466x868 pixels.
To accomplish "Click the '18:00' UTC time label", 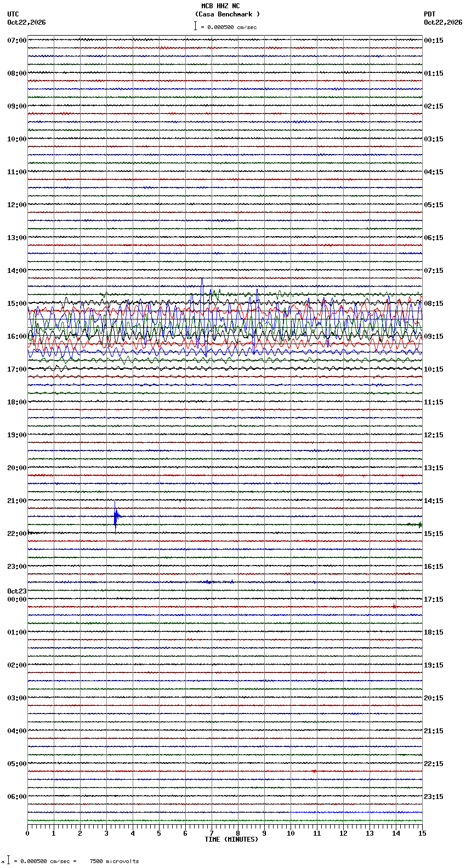I will 17,402.
